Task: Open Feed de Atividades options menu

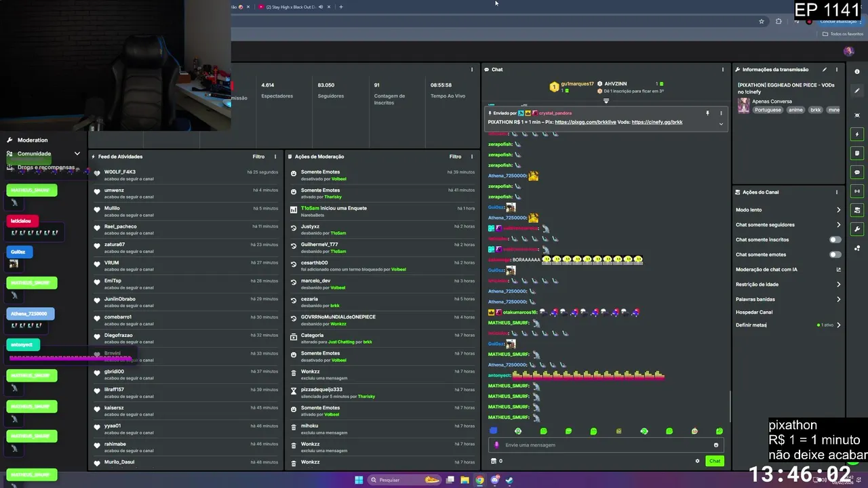Action: tap(275, 157)
